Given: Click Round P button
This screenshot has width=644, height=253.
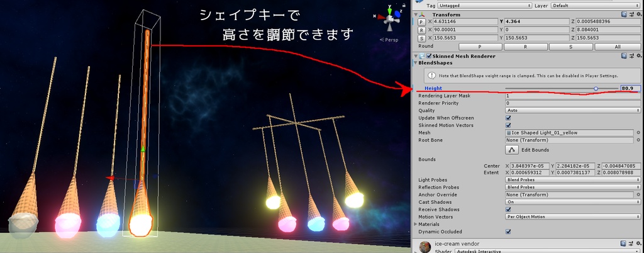Looking at the screenshot, I should coord(480,47).
